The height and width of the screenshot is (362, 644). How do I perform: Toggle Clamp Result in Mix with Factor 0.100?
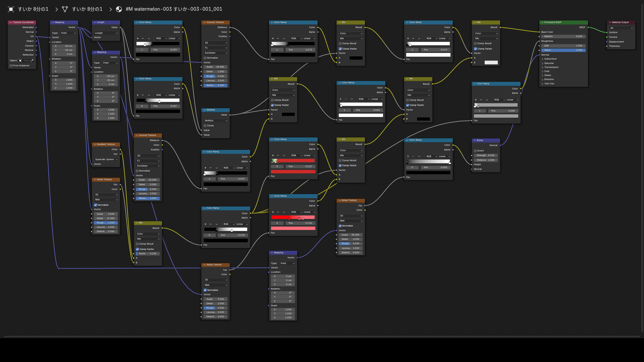pos(137,244)
